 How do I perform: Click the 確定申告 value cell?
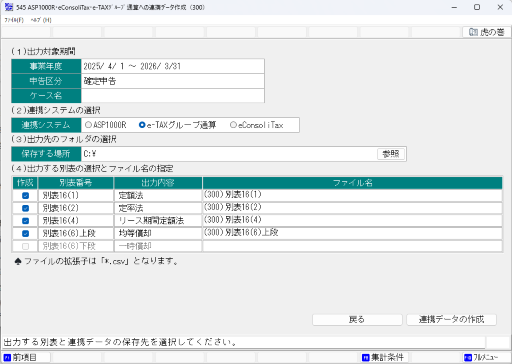pos(173,81)
